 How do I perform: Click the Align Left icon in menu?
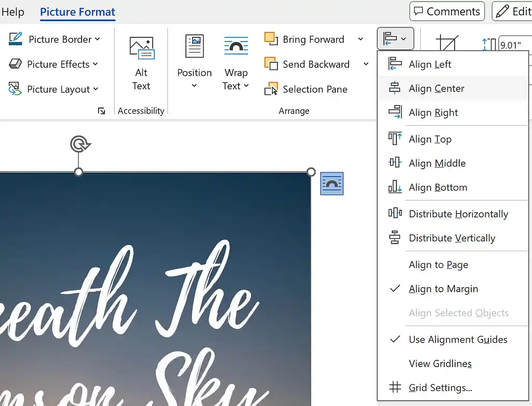point(395,64)
